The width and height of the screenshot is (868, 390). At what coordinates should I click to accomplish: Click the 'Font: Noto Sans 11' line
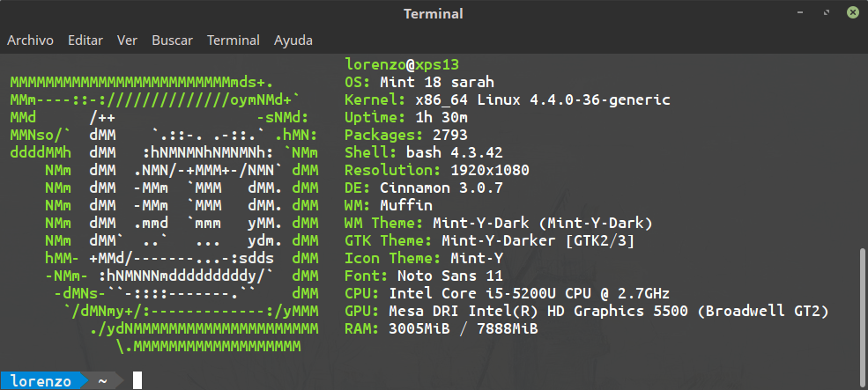tap(424, 276)
